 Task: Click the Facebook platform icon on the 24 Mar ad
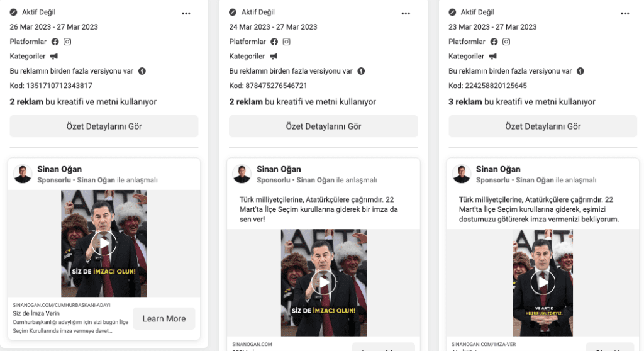pos(274,42)
